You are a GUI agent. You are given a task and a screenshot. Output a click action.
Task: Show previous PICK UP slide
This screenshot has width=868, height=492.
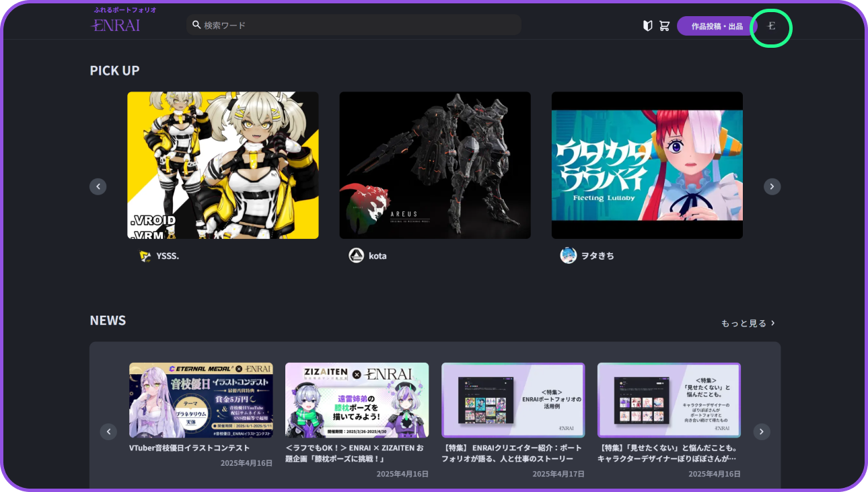tap(98, 186)
